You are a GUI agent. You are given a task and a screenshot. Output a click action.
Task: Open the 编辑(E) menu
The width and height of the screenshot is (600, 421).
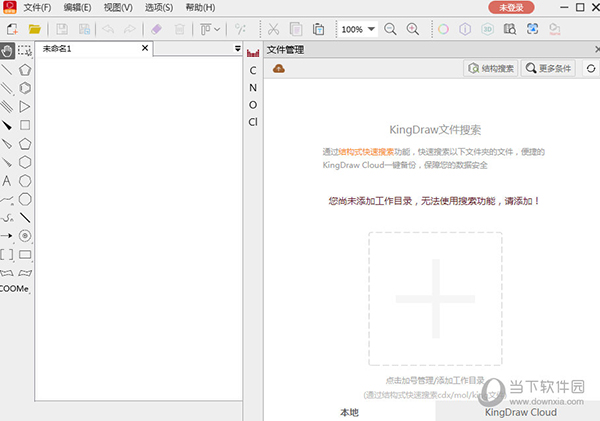point(77,8)
